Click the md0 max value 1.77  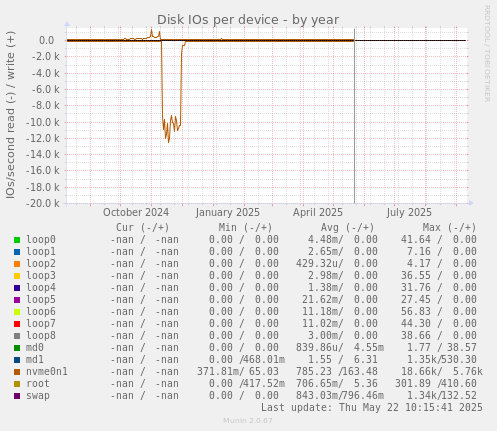(x=419, y=348)
